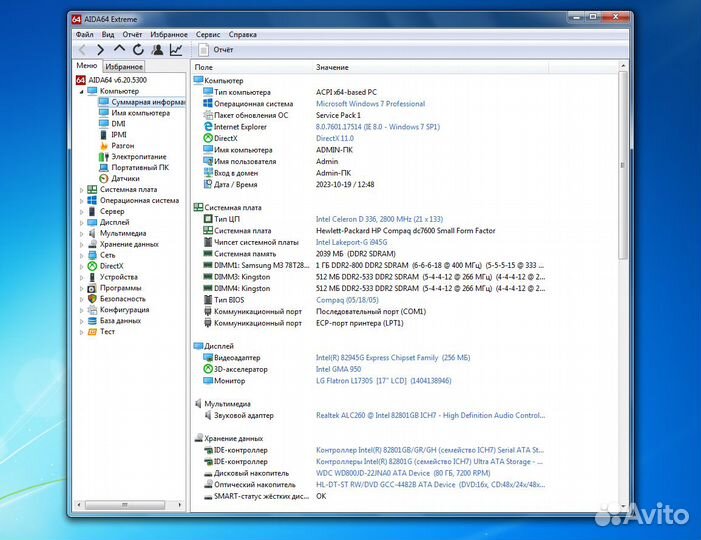Select the Портативный ПК laptop icon item

coord(104,168)
